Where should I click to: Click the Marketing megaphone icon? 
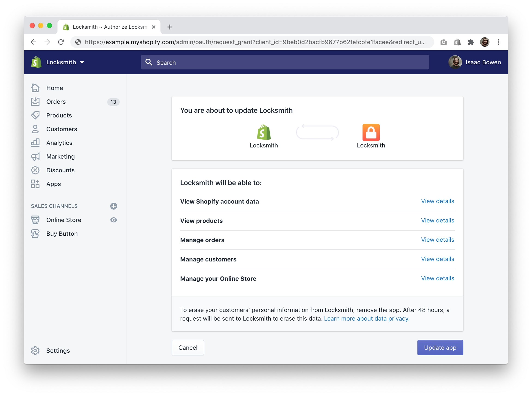tap(35, 156)
